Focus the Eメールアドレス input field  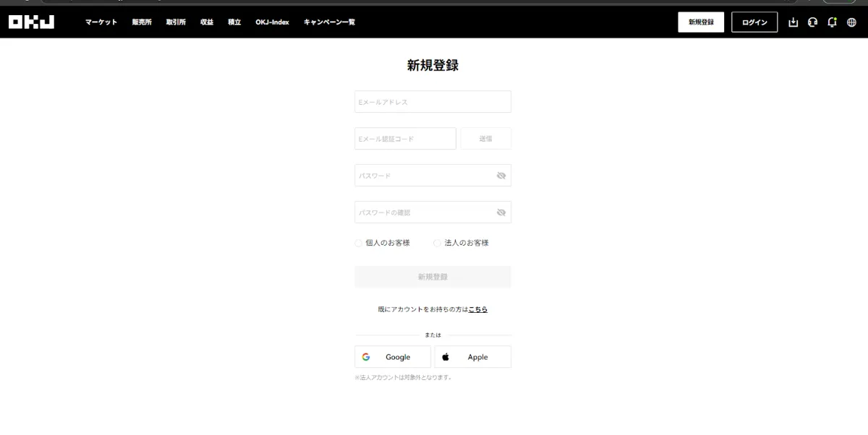(x=433, y=102)
